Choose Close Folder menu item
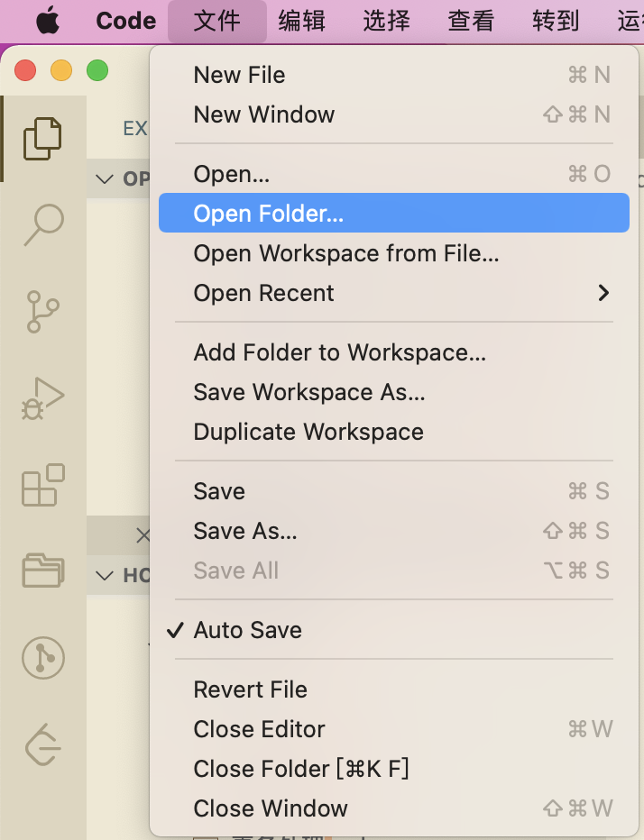 [301, 769]
